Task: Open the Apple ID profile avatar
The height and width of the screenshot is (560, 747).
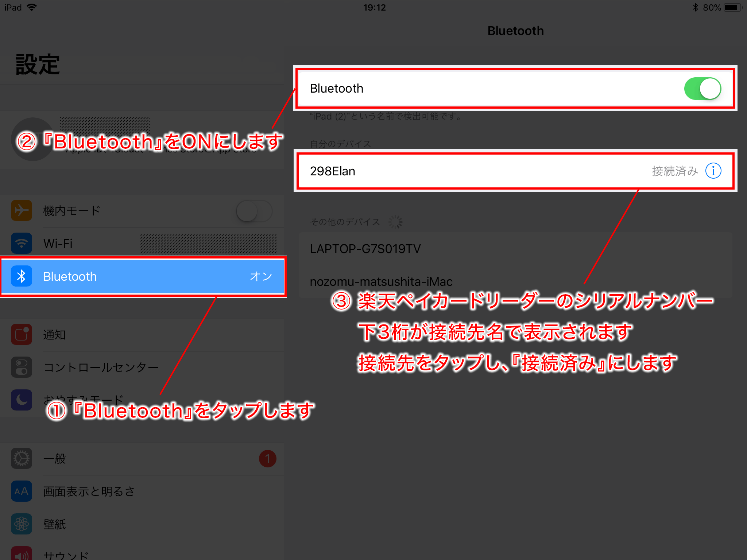Action: pyautogui.click(x=33, y=139)
